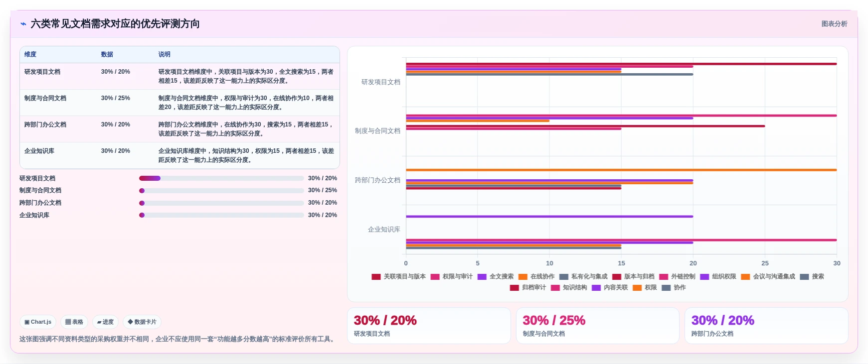Toggle the 会议与沟通集成 legend entry
The height and width of the screenshot is (364, 868).
point(768,277)
